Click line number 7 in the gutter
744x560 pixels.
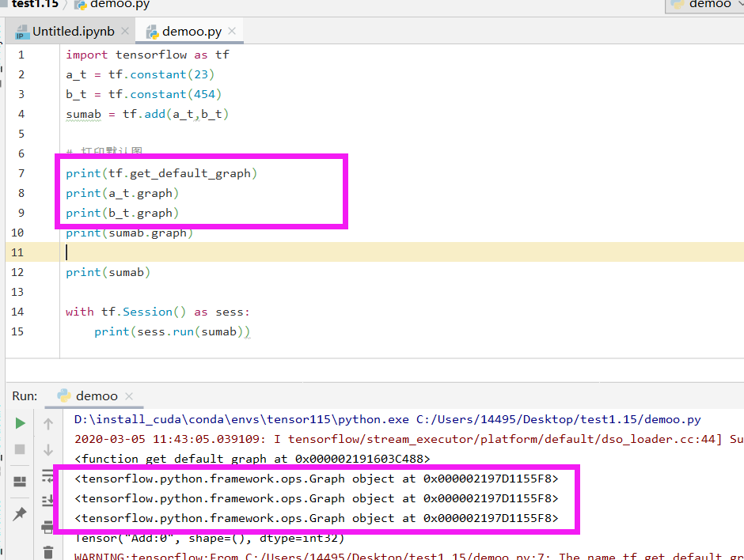click(x=21, y=173)
